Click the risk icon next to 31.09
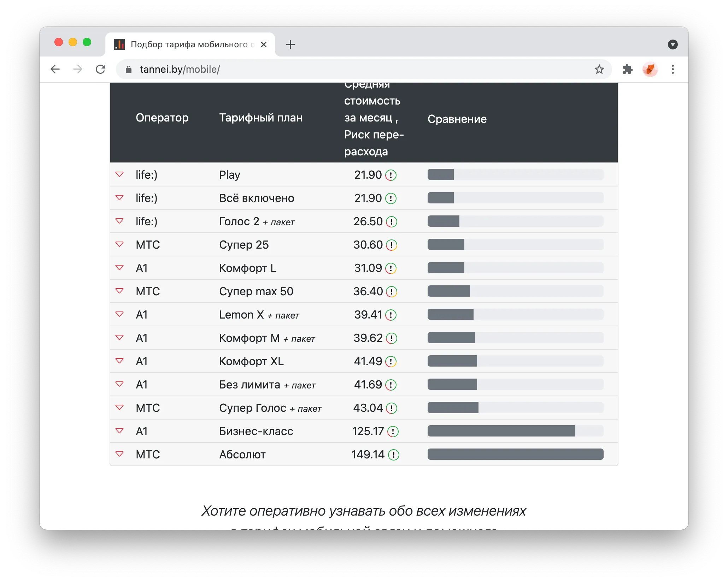Image resolution: width=728 pixels, height=582 pixels. click(x=391, y=268)
